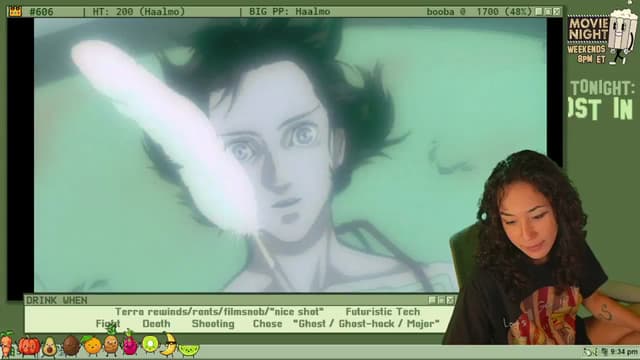Close the main video window

click(557, 11)
